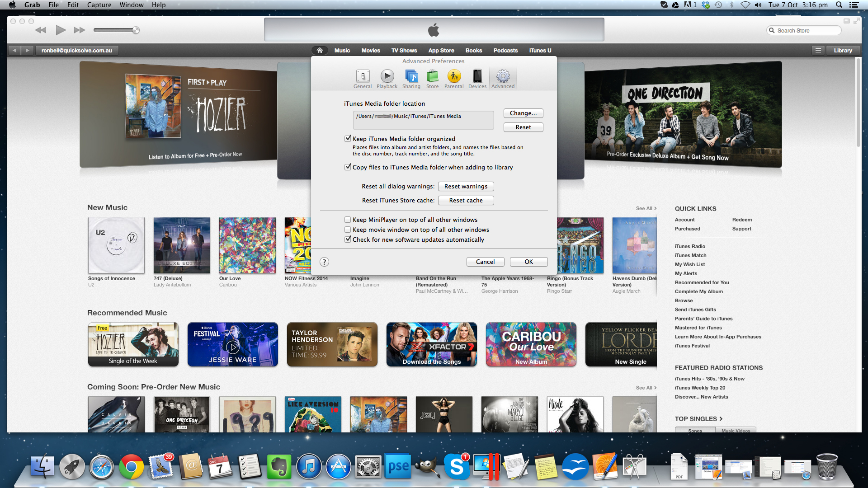Open Caribou Our Love New Album banner
This screenshot has width=868, height=488.
point(531,344)
